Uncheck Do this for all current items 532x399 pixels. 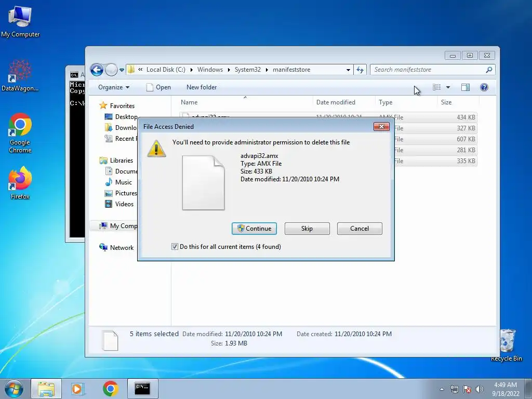[x=175, y=247]
